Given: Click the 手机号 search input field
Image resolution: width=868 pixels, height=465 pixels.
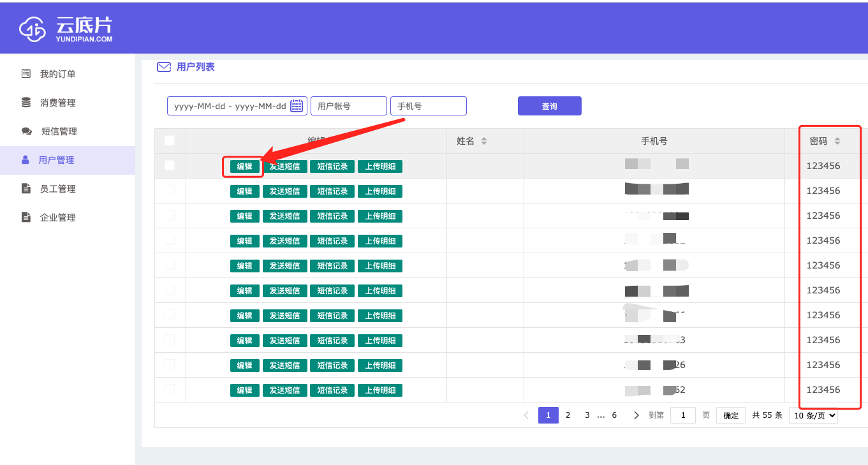Looking at the screenshot, I should [428, 106].
